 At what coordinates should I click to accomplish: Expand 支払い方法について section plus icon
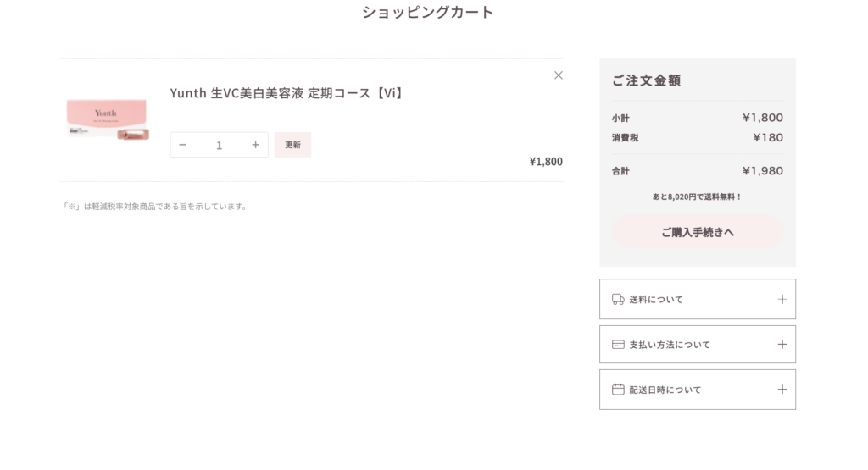(782, 345)
